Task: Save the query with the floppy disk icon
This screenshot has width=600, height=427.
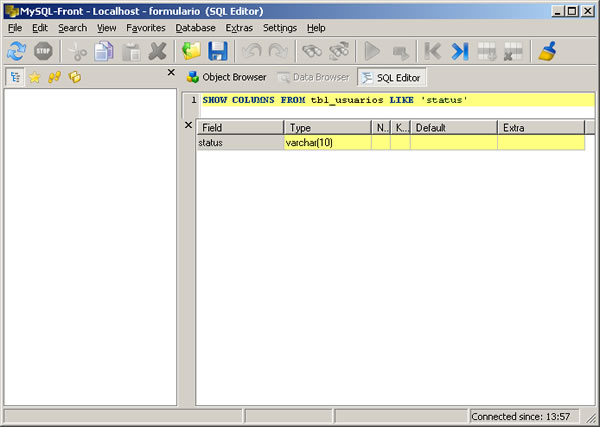Action: 218,51
